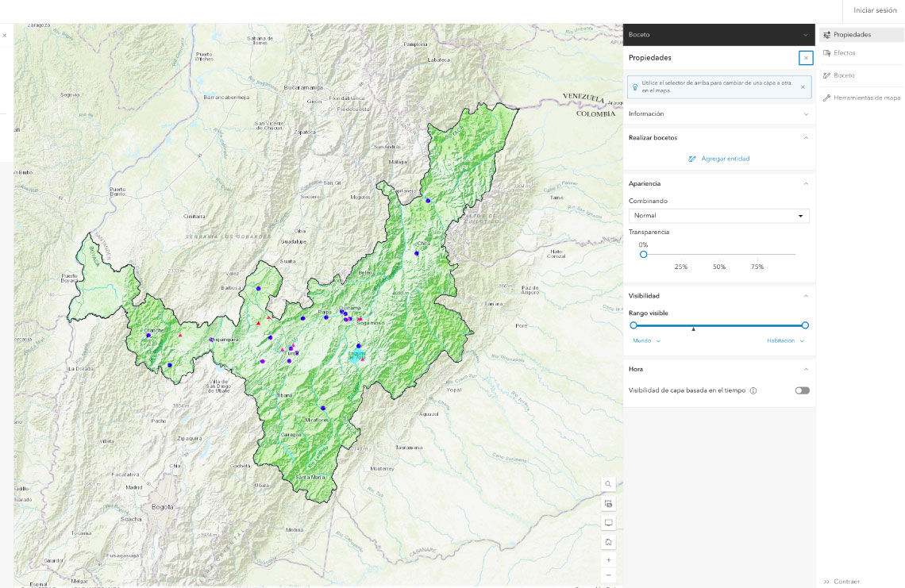Click the fullscreen monitor icon on map

(x=608, y=523)
